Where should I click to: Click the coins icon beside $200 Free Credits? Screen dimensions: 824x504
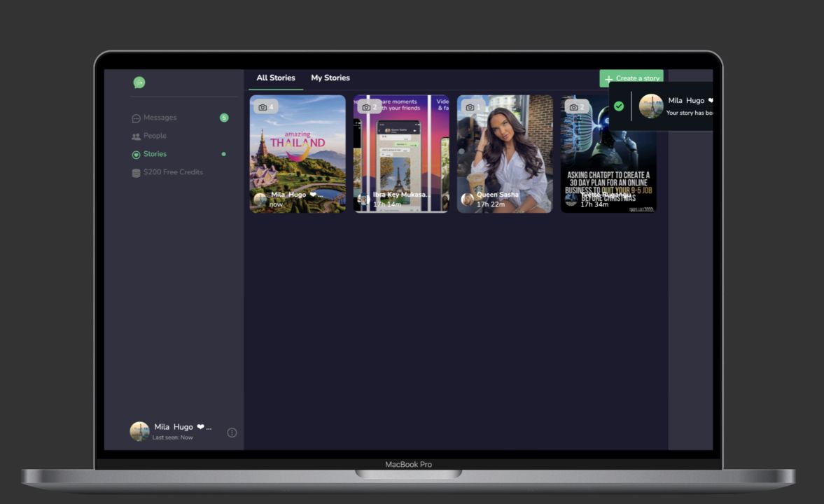point(136,173)
